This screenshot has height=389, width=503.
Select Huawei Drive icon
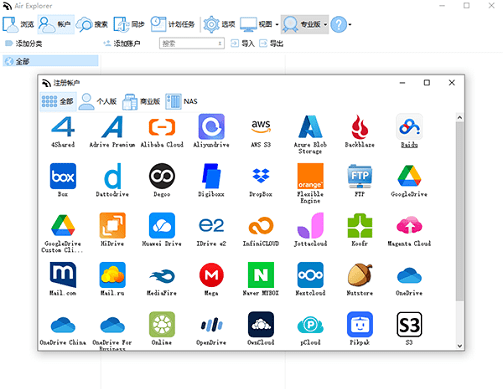(x=162, y=230)
